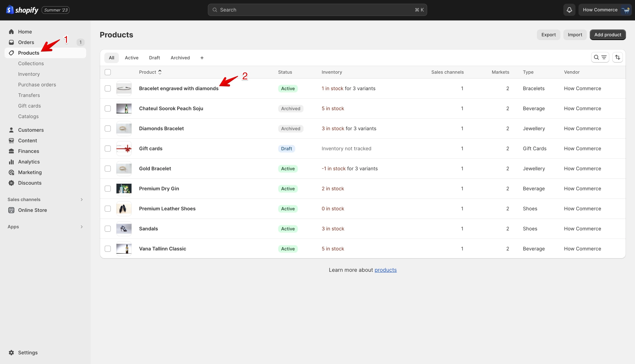Click the How Commerce store avatar

pos(626,10)
